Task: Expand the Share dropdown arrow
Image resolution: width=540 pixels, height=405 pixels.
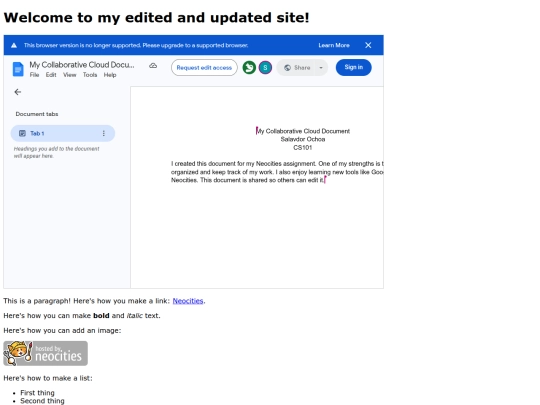Action: coord(321,68)
